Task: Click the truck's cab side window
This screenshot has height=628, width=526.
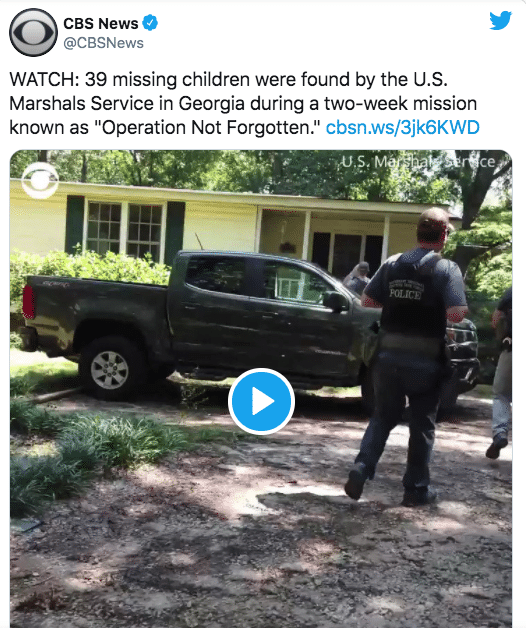Action: 256,280
